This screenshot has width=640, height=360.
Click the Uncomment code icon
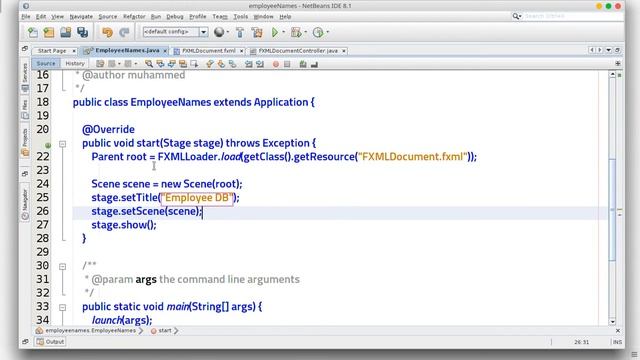pyautogui.click(x=314, y=64)
